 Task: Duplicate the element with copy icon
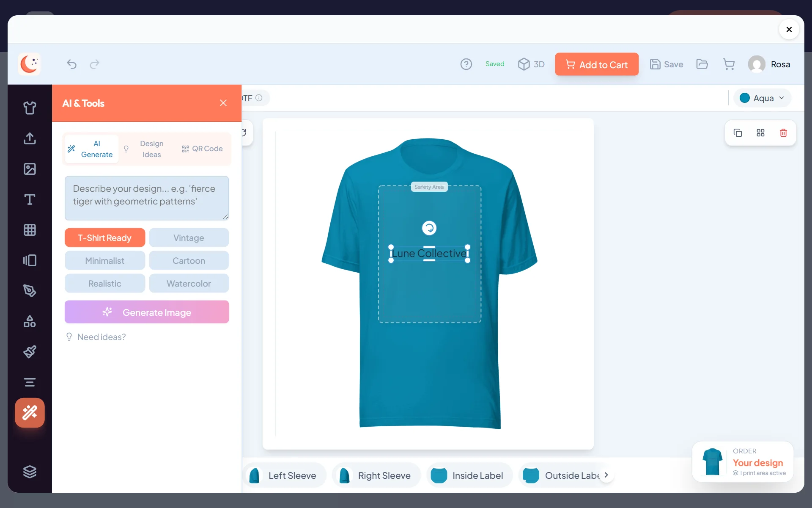738,133
